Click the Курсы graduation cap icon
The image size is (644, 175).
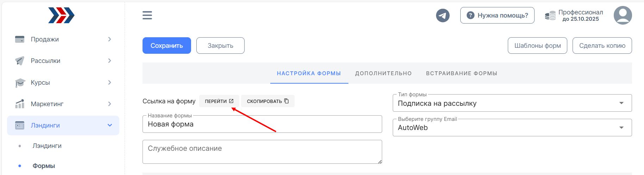tap(20, 83)
